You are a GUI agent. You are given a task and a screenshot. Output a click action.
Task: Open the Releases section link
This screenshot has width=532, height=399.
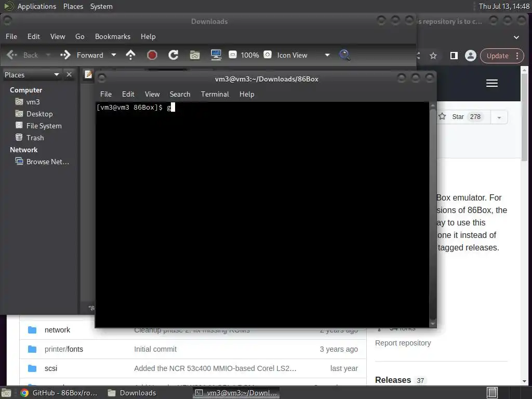393,380
